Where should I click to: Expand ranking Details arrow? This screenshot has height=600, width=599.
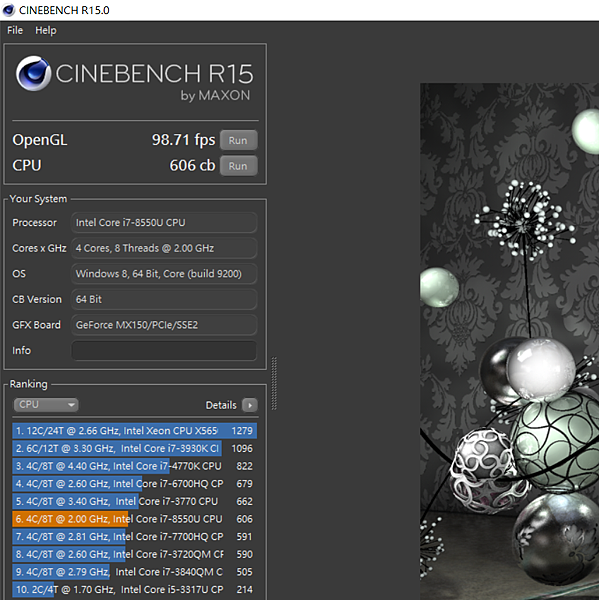point(250,405)
